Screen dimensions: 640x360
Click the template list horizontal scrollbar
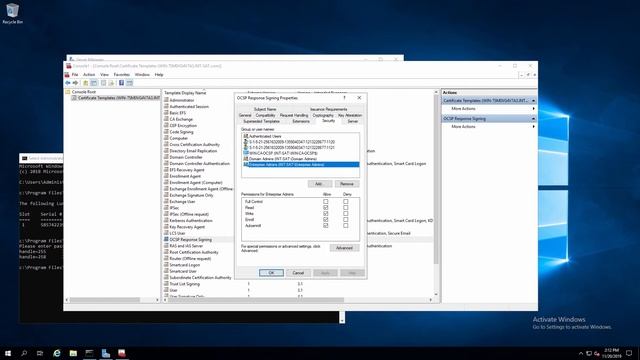click(x=257, y=300)
